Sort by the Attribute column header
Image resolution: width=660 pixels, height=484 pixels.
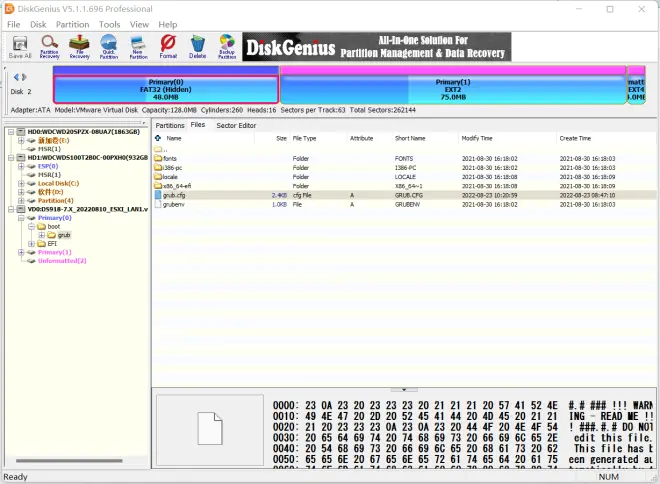tap(361, 138)
